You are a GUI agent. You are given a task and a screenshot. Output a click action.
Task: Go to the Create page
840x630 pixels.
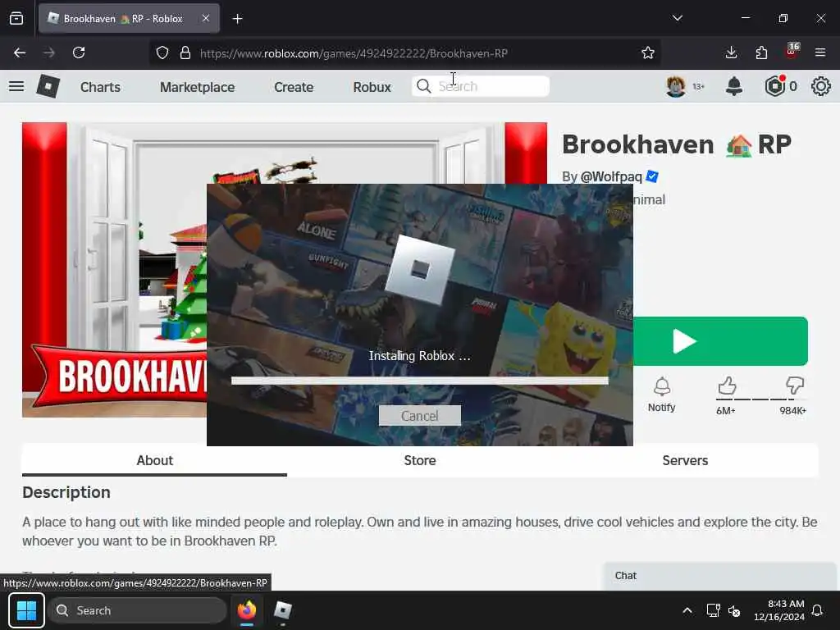294,87
